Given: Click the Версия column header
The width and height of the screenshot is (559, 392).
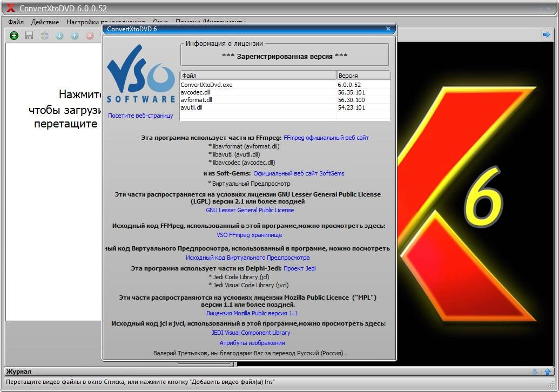Looking at the screenshot, I should pyautogui.click(x=363, y=75).
